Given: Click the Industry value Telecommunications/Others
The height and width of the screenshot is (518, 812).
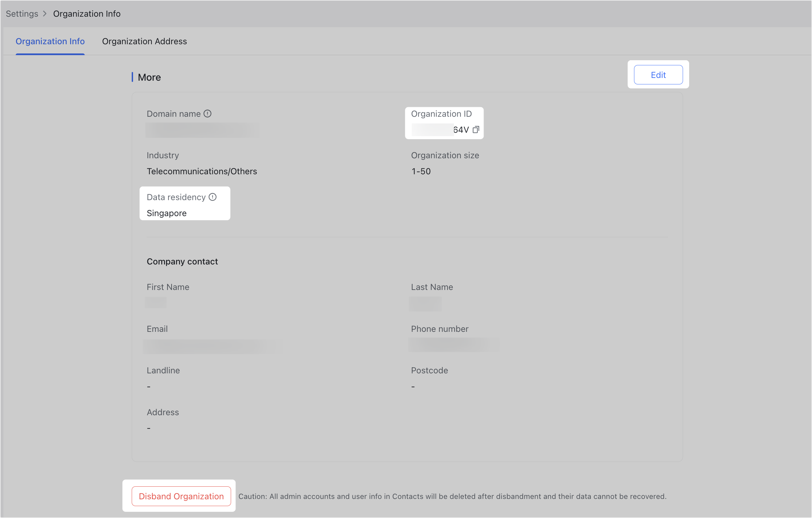Looking at the screenshot, I should tap(202, 171).
